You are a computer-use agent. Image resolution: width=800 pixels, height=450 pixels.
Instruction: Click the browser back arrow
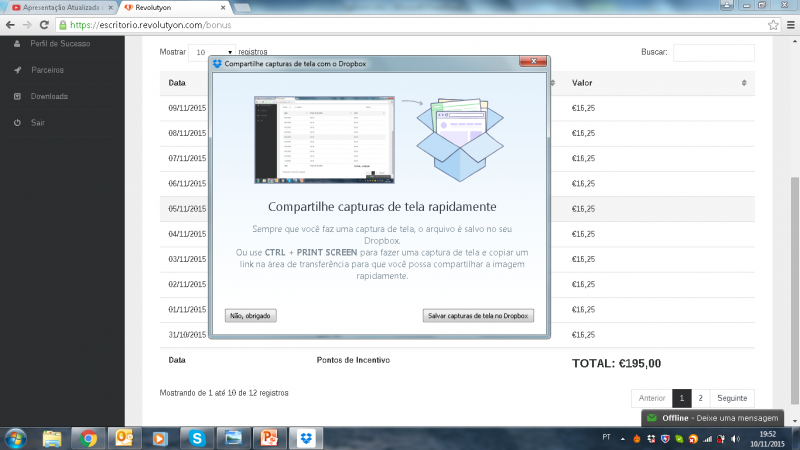pos(10,24)
